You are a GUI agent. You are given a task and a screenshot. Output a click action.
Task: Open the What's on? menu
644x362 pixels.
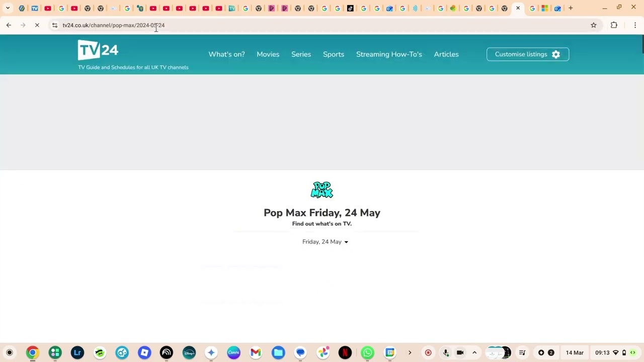click(226, 54)
